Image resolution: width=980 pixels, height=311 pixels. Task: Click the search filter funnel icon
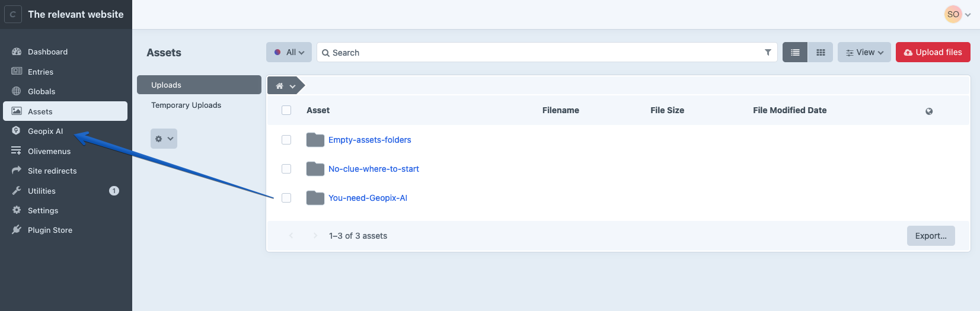(768, 52)
